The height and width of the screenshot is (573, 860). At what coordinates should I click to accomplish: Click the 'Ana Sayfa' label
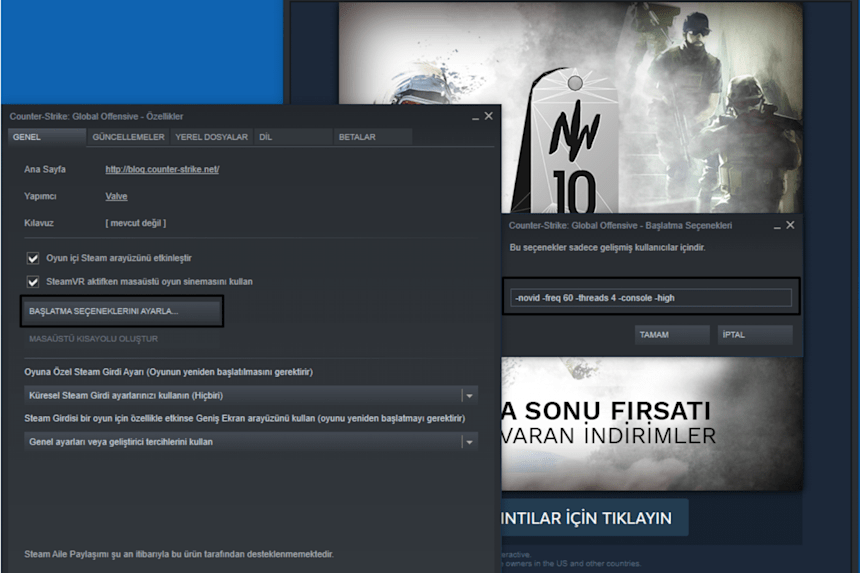pos(45,169)
